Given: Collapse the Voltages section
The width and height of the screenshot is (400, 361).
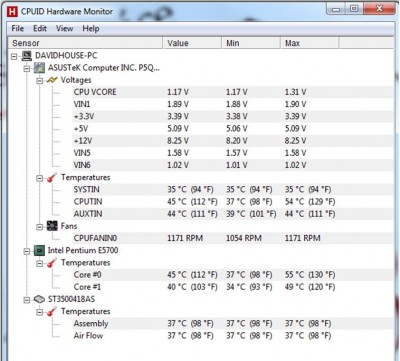Looking at the screenshot, I should click(x=40, y=81).
